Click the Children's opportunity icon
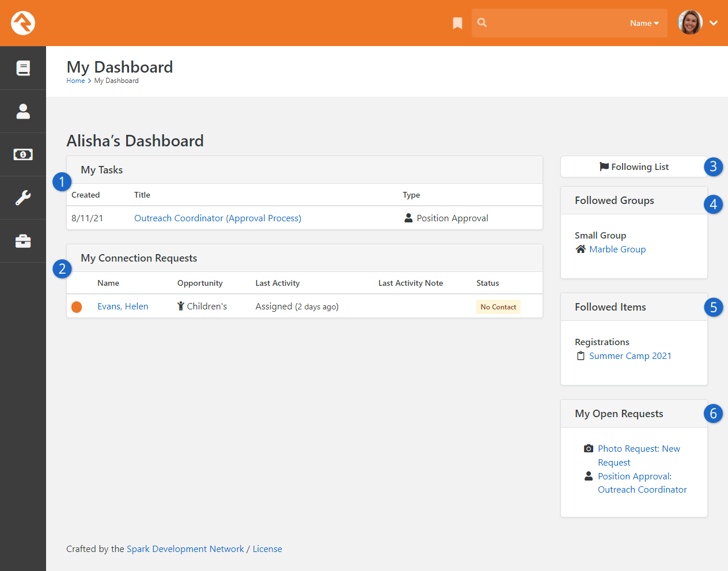 181,306
